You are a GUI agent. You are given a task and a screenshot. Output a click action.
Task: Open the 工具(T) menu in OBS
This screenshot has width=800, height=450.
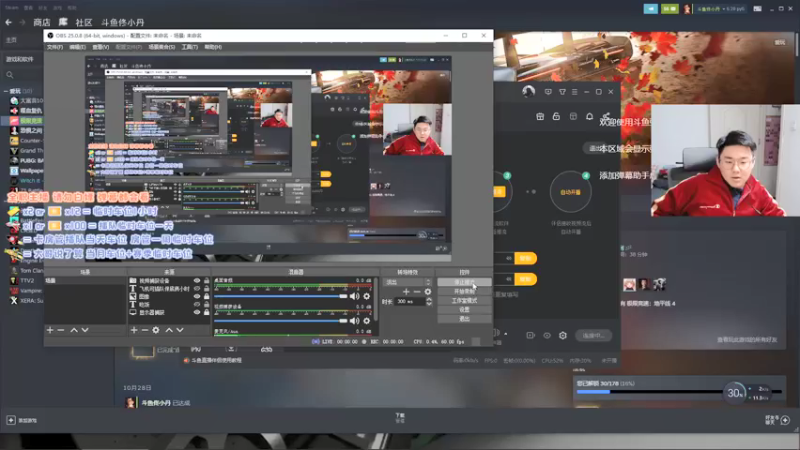coord(189,47)
